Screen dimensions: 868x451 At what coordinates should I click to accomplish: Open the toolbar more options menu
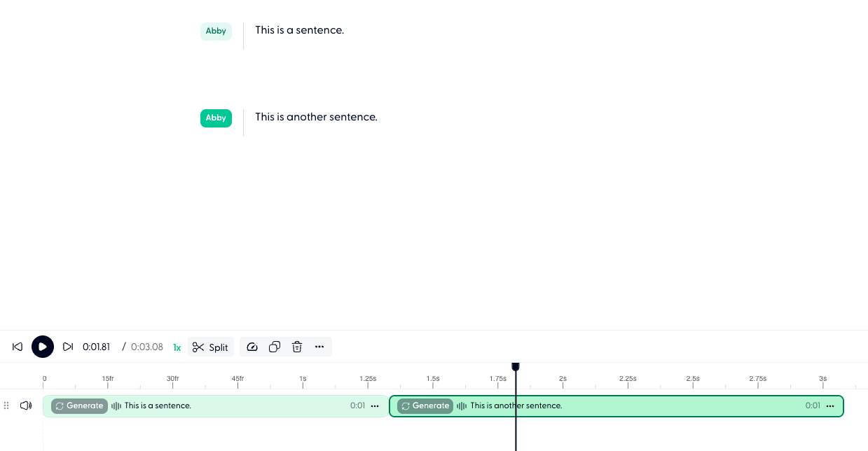tap(319, 347)
